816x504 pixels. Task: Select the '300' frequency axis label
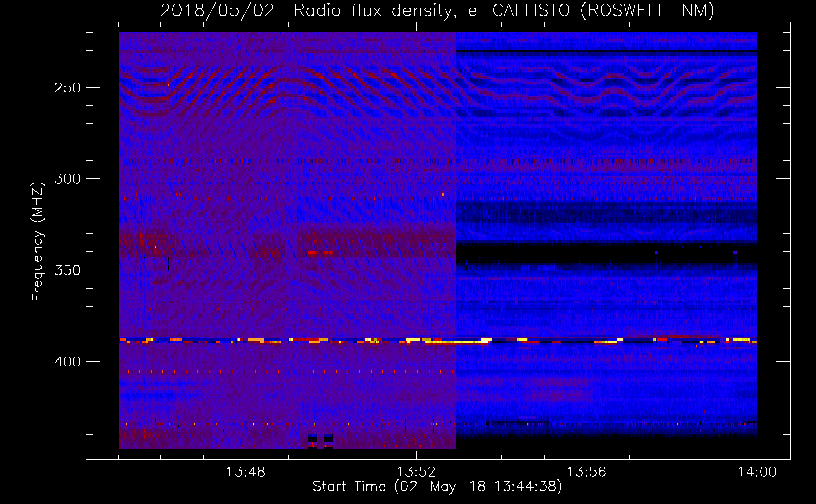pos(68,179)
